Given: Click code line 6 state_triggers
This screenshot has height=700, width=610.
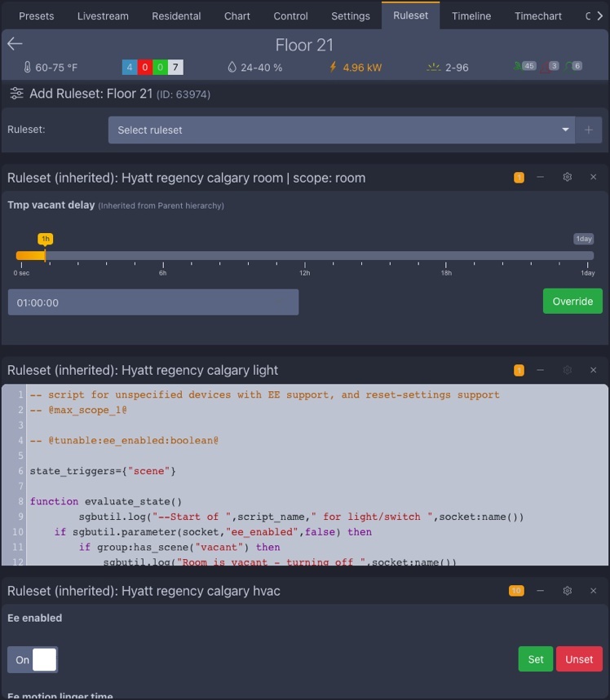Looking at the screenshot, I should coord(102,471).
